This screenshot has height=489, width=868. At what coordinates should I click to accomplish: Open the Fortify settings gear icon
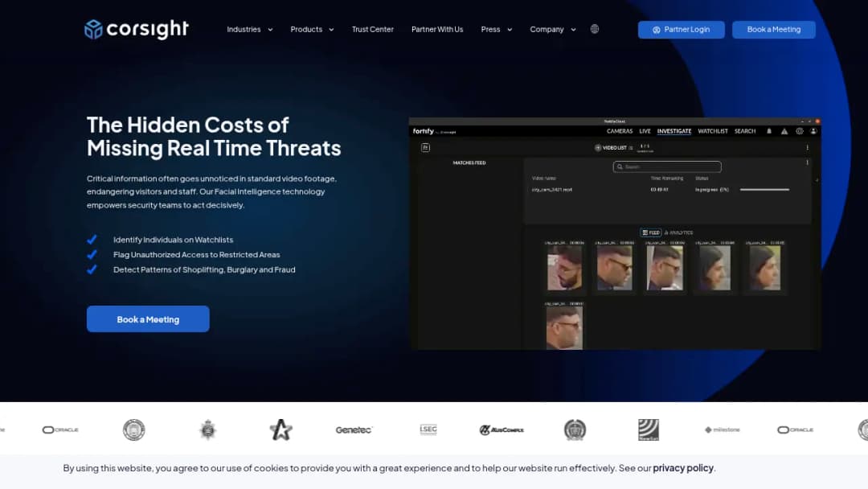point(800,131)
